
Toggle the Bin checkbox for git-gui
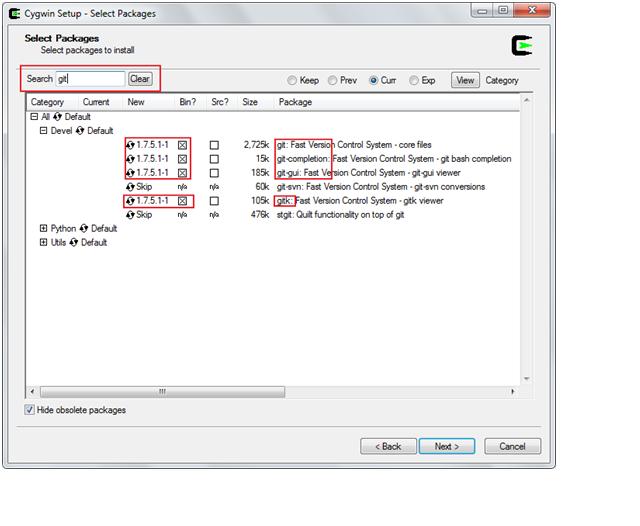pyautogui.click(x=182, y=173)
